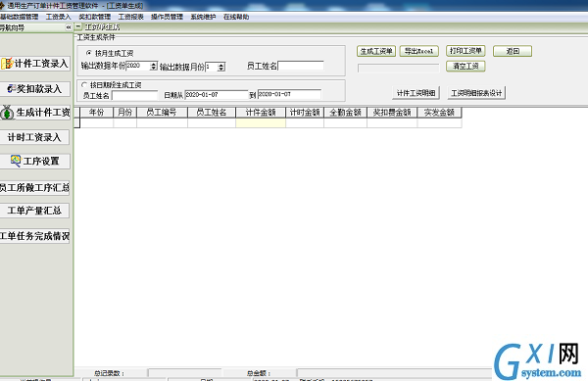Click the 打印工资单 button
Image resolution: width=588 pixels, height=381 pixels.
pyautogui.click(x=465, y=51)
